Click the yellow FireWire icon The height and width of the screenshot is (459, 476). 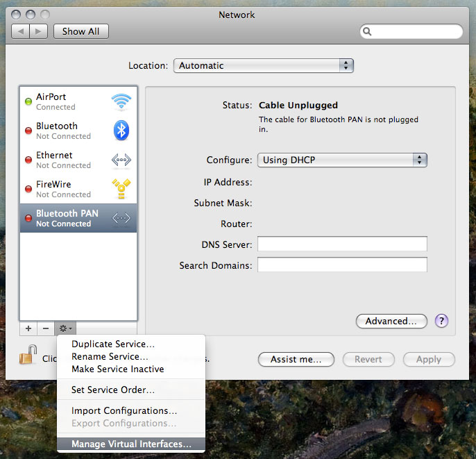click(121, 189)
